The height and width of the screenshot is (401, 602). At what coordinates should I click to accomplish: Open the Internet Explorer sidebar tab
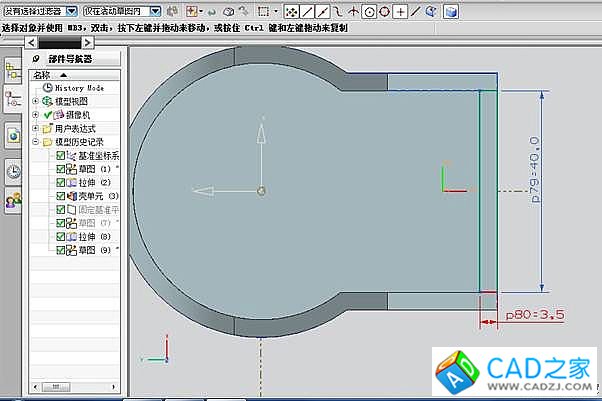pyautogui.click(x=13, y=134)
